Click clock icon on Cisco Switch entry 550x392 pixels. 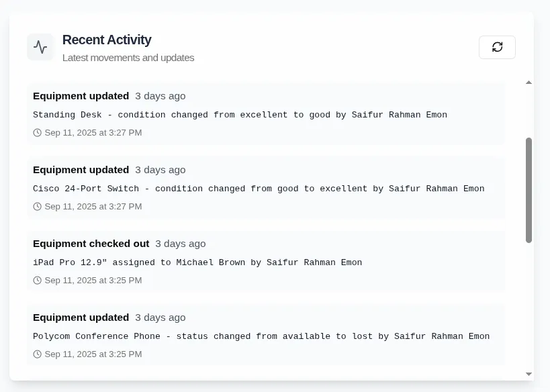[x=38, y=207]
